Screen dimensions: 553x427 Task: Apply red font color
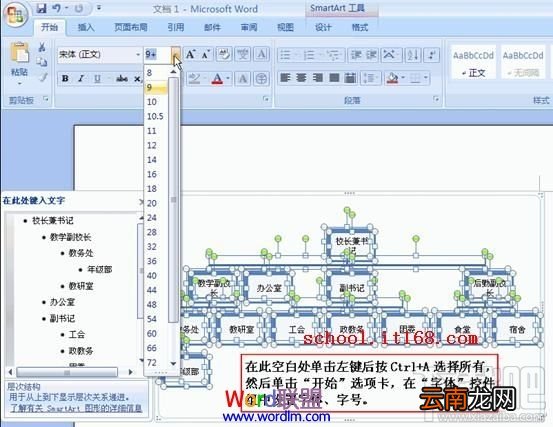point(218,78)
